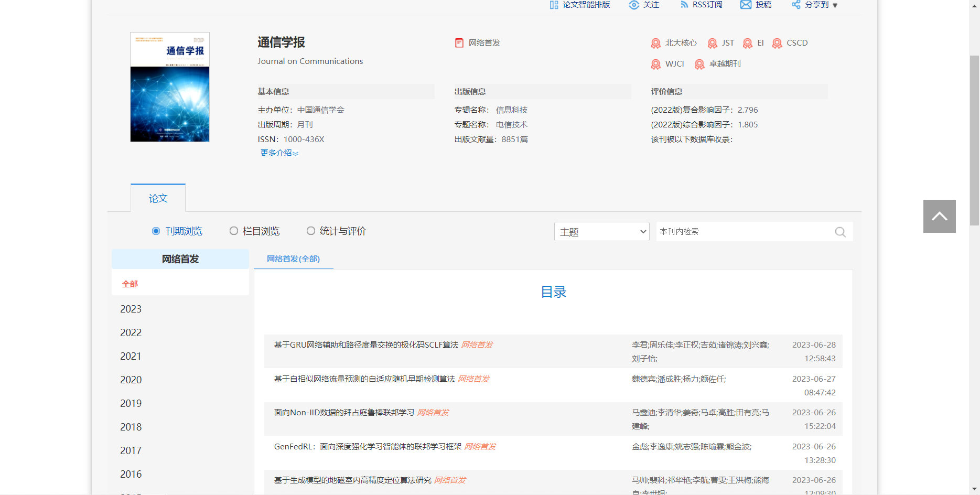
Task: Click the 北大核心 label text
Action: pyautogui.click(x=681, y=43)
